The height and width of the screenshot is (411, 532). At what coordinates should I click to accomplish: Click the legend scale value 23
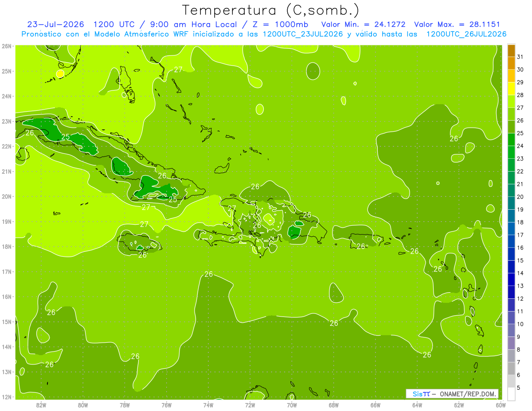click(520, 159)
